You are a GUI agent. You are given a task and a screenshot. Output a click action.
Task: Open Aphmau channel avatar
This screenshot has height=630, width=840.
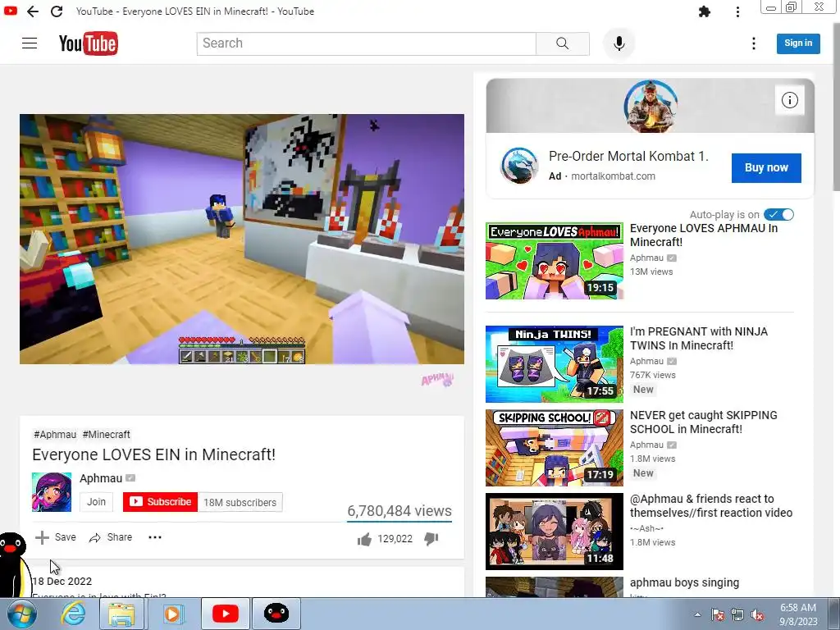[x=52, y=492]
